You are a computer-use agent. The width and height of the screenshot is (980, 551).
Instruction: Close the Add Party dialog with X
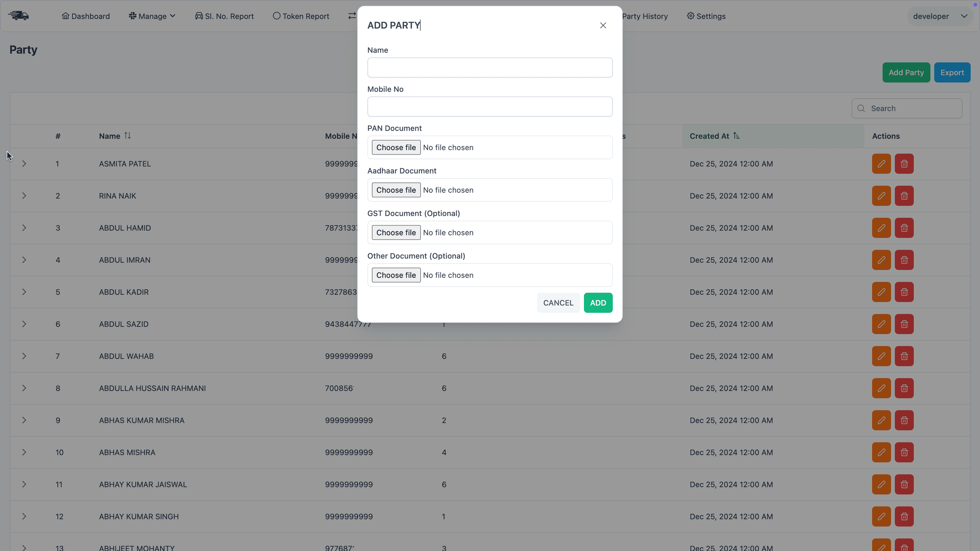(x=603, y=25)
